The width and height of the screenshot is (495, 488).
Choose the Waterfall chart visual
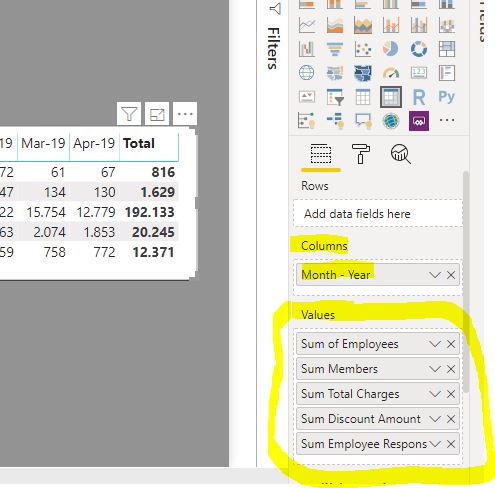coord(307,49)
